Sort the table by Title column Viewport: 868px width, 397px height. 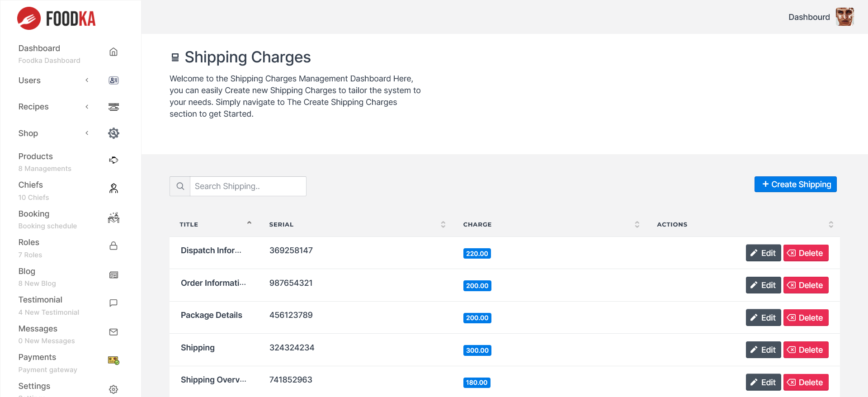249,224
